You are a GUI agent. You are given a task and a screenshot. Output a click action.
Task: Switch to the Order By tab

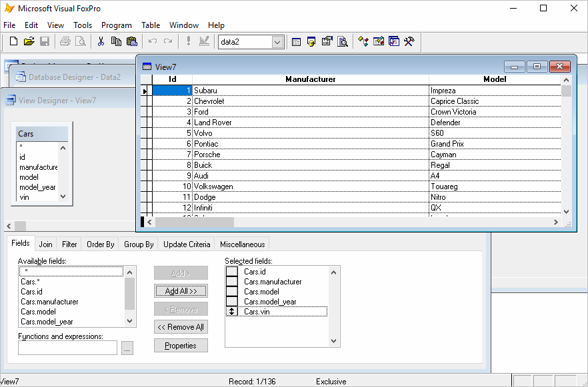pyautogui.click(x=100, y=244)
